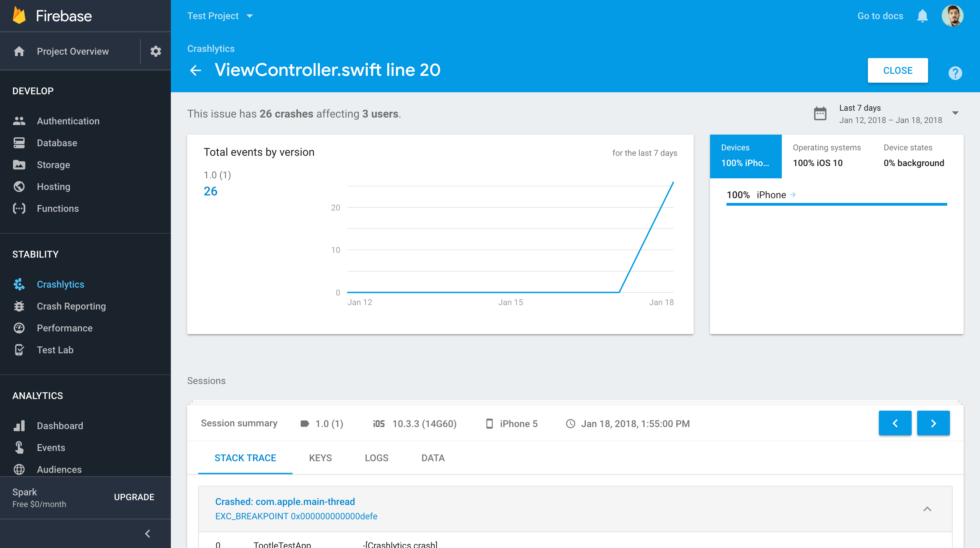The image size is (980, 548).
Task: Click the iPhone 5 device icon
Action: pyautogui.click(x=489, y=423)
